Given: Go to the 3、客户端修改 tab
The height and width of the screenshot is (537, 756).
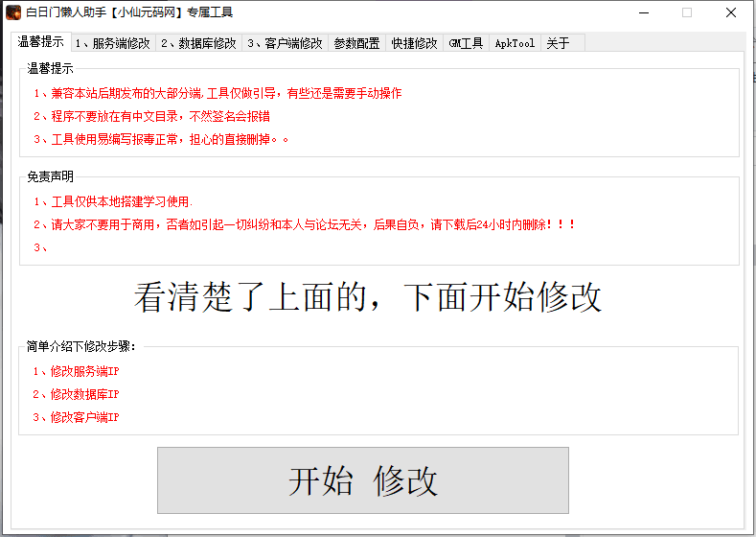Looking at the screenshot, I should (x=285, y=43).
